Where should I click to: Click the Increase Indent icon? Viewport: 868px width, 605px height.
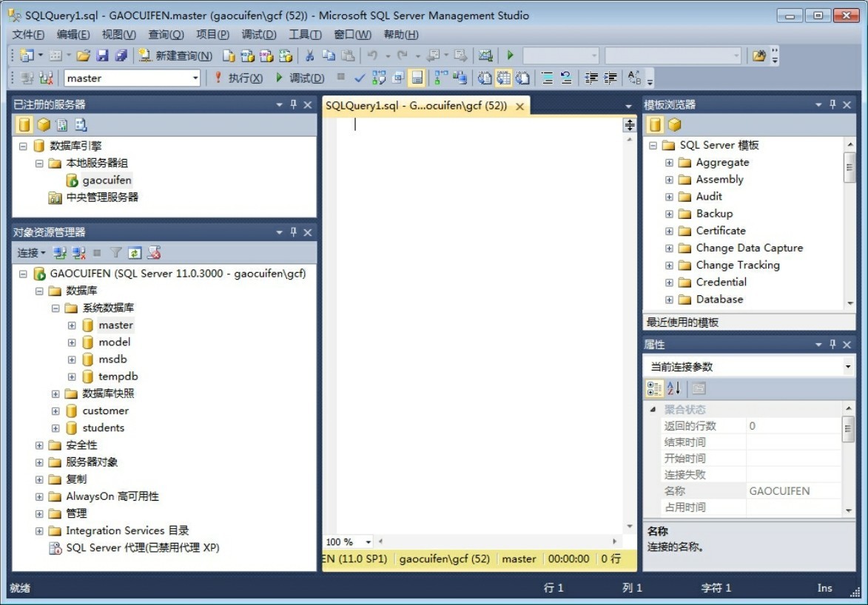tap(610, 78)
